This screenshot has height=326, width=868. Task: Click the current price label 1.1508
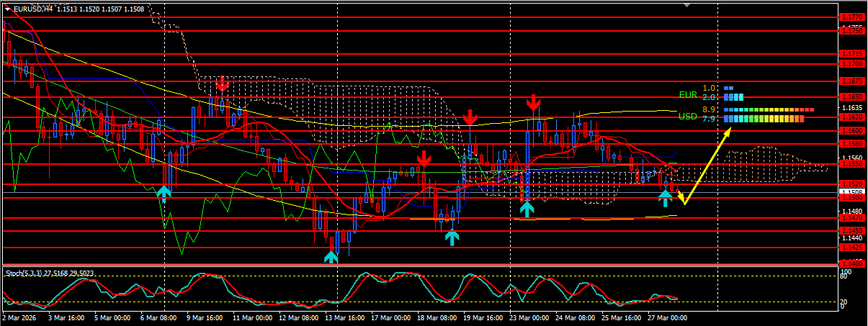tap(852, 191)
